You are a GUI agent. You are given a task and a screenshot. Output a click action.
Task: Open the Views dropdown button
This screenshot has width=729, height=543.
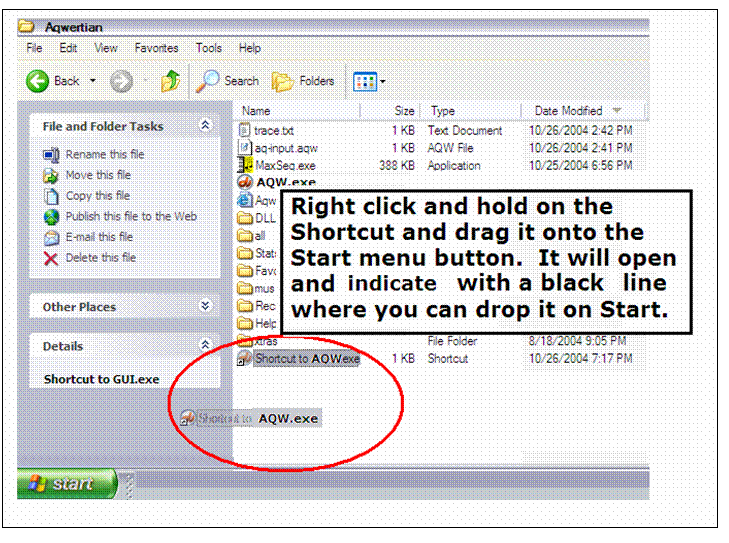368,81
